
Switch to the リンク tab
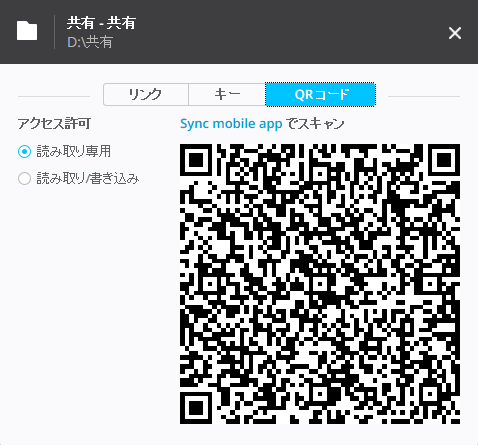click(146, 95)
